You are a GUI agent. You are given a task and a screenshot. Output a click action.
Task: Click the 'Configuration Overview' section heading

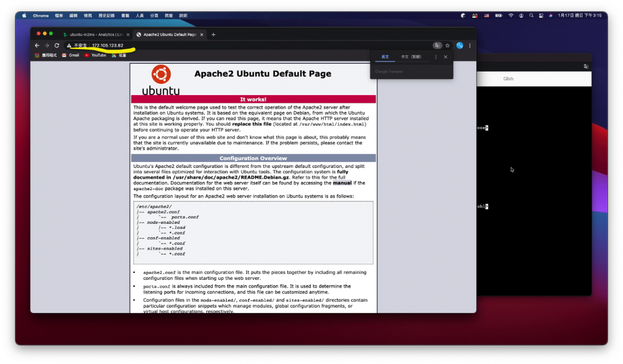(x=253, y=158)
